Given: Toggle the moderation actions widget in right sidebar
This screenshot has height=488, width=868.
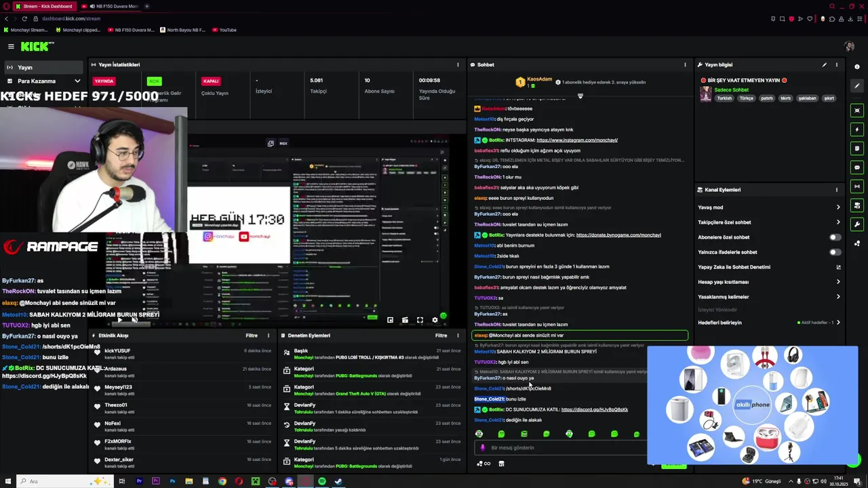Looking at the screenshot, I should 857,205.
